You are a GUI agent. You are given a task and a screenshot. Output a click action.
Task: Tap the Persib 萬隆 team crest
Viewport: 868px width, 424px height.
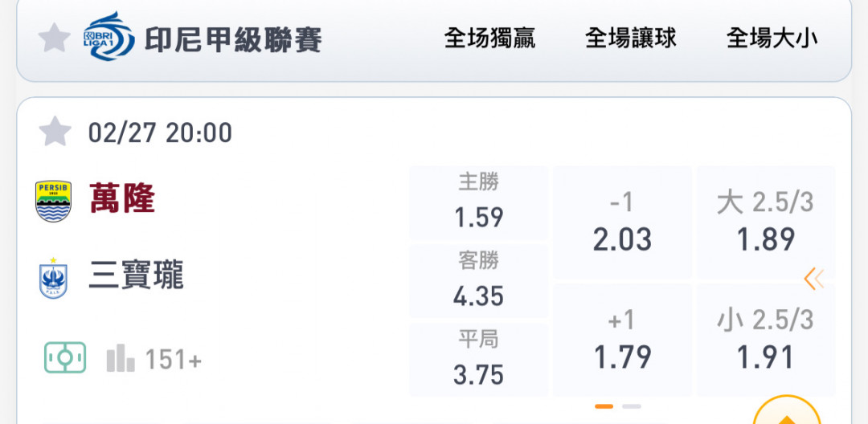(53, 201)
